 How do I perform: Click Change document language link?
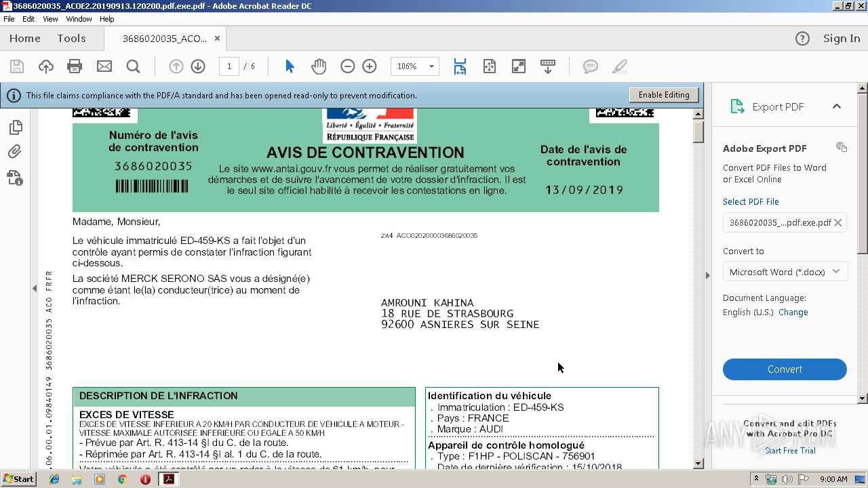(x=793, y=312)
